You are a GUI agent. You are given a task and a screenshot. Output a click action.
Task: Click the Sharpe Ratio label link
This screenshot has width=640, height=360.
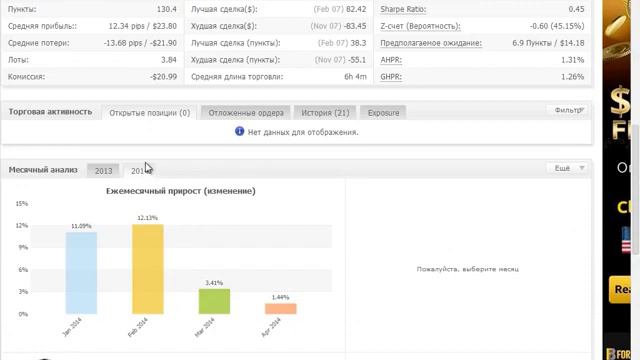pyautogui.click(x=403, y=9)
